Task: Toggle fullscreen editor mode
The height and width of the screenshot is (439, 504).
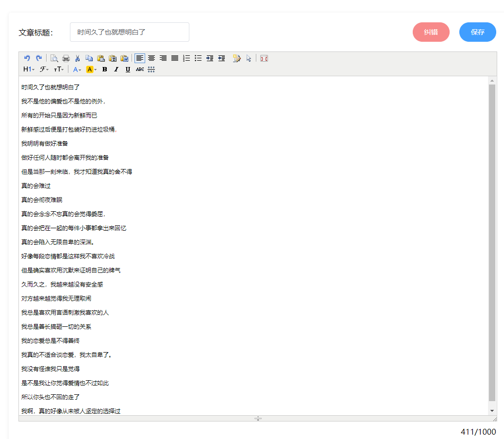Action: 264,58
